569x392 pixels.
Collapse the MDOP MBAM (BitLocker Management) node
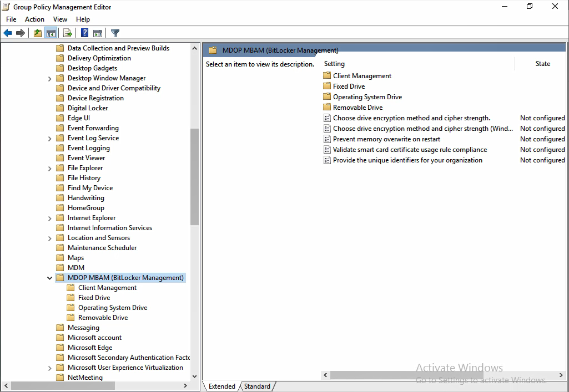coord(50,278)
